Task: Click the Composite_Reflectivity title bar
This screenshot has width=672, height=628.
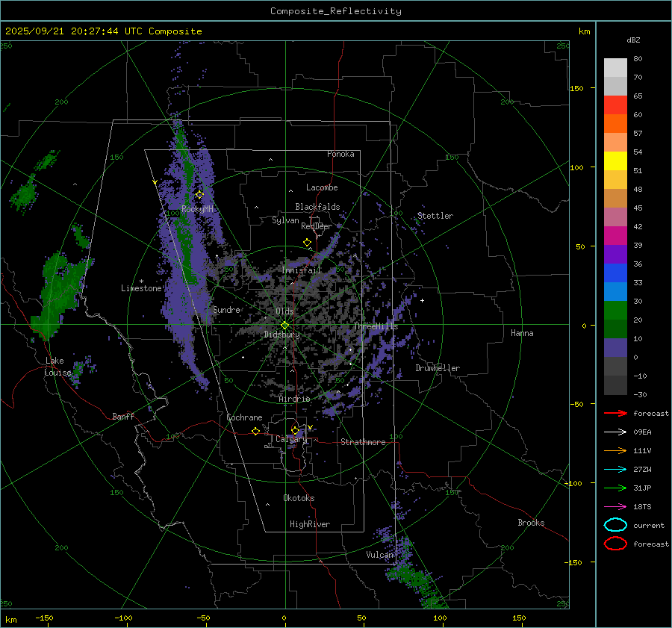Action: coord(335,11)
